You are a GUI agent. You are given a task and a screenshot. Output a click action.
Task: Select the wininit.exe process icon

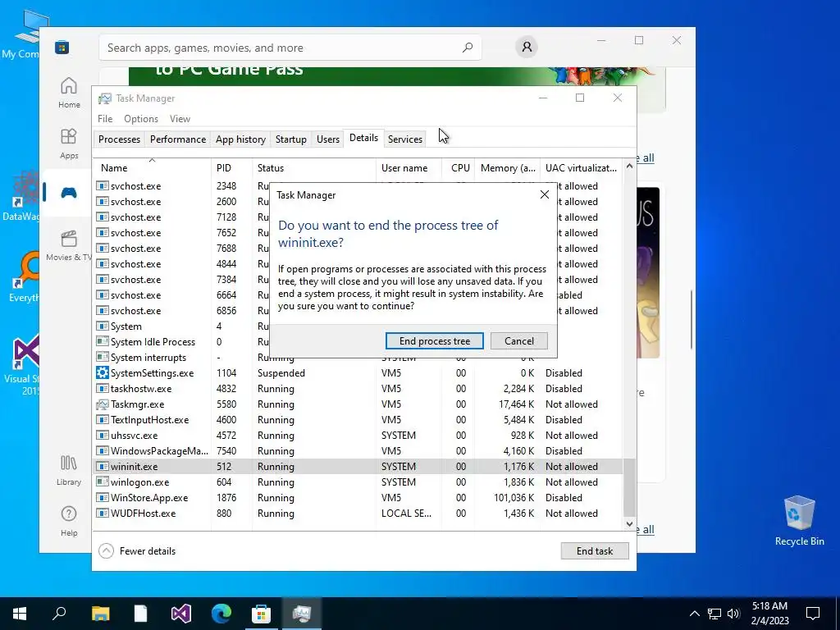tap(103, 466)
